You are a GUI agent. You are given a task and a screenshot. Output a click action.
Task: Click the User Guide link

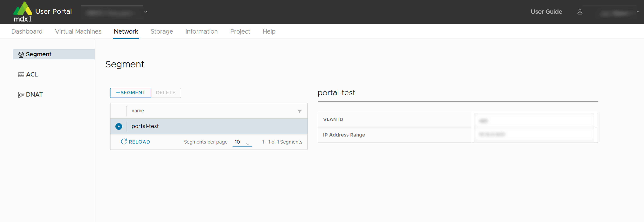(546, 12)
